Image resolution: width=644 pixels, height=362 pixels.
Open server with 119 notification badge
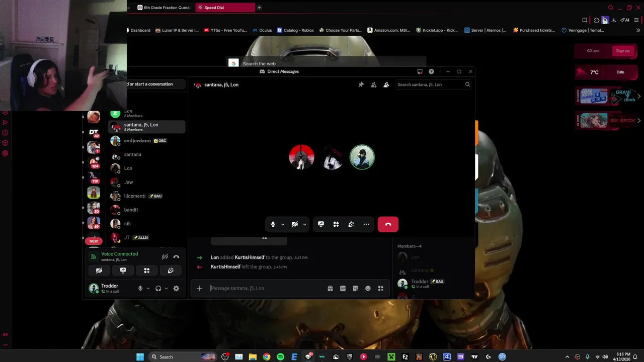[x=94, y=177]
